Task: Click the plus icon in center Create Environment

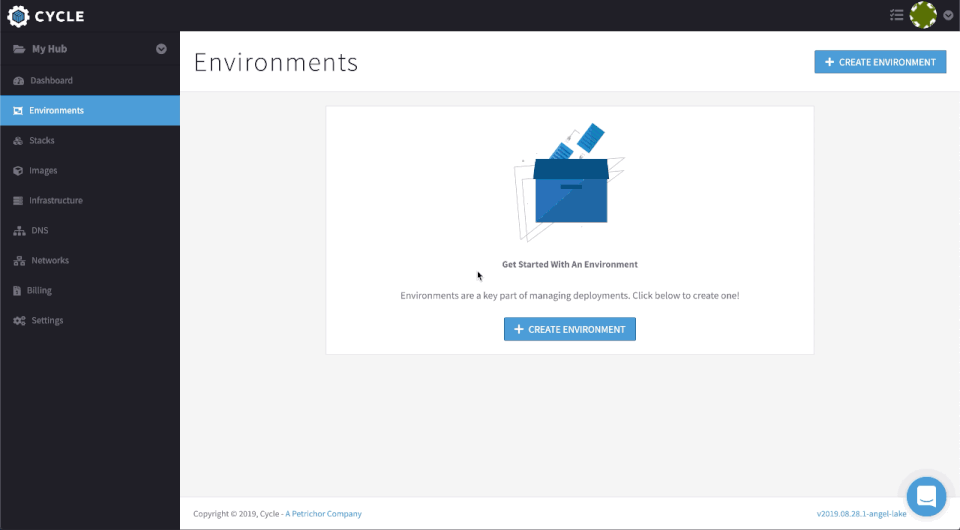Action: point(519,329)
